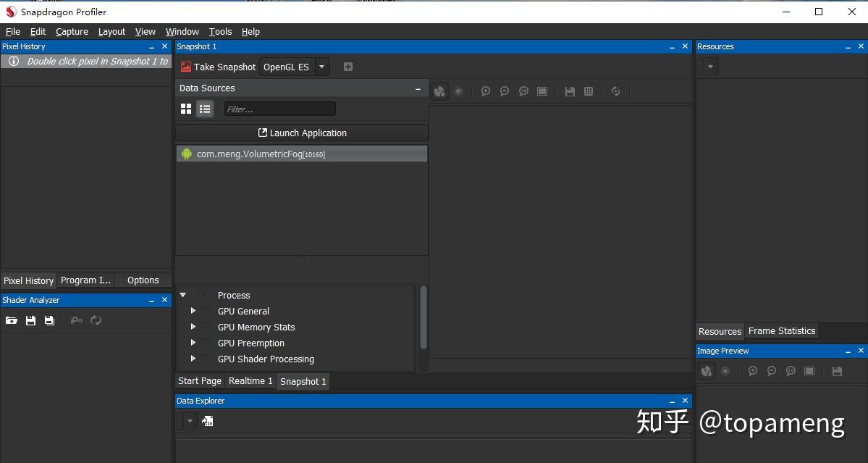Toggle color channels icon in Snapshot toolbar
The width and height of the screenshot is (868, 463).
(439, 91)
